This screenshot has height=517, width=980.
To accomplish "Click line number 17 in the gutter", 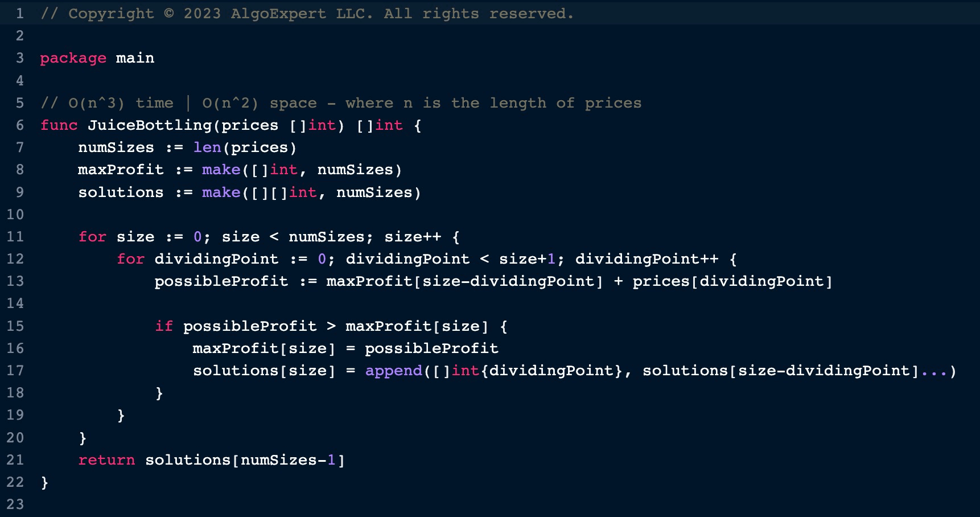I will [15, 371].
